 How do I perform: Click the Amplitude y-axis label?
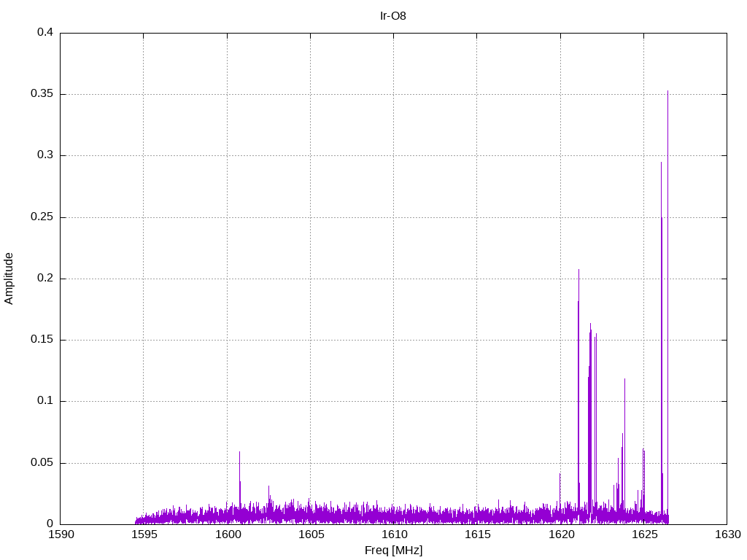pyautogui.click(x=9, y=279)
